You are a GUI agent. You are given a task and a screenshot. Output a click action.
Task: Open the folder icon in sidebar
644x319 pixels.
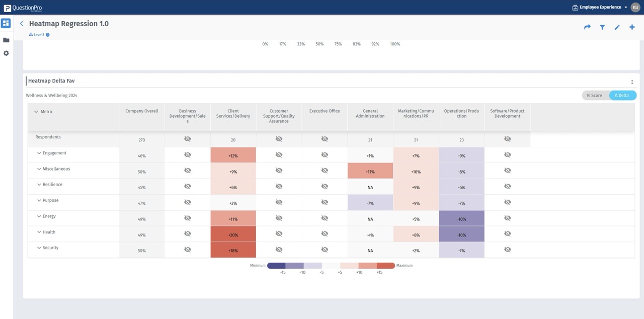coord(6,40)
